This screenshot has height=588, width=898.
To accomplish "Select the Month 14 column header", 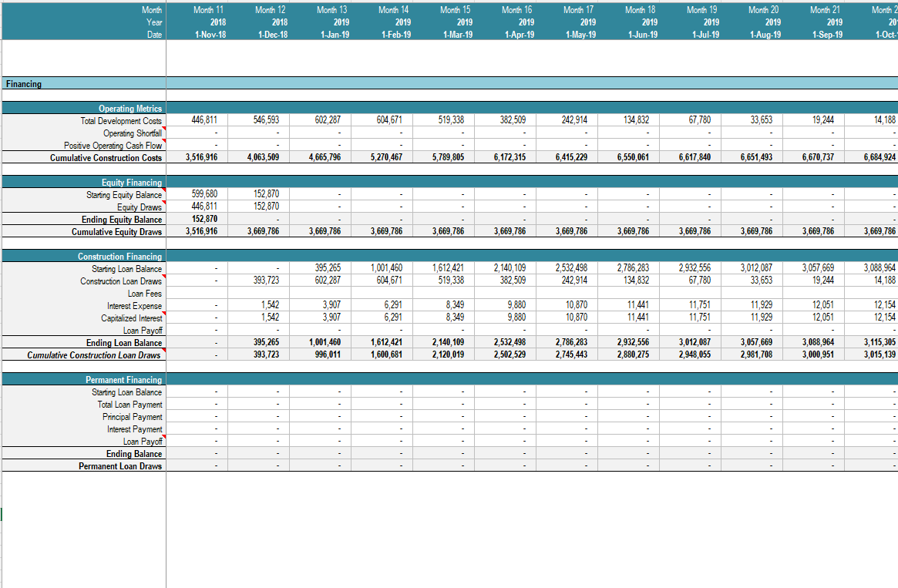I will click(393, 10).
